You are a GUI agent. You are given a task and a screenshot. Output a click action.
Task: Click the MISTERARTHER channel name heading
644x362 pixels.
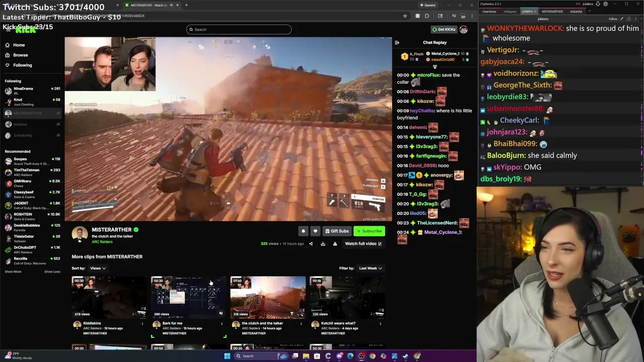tap(112, 230)
